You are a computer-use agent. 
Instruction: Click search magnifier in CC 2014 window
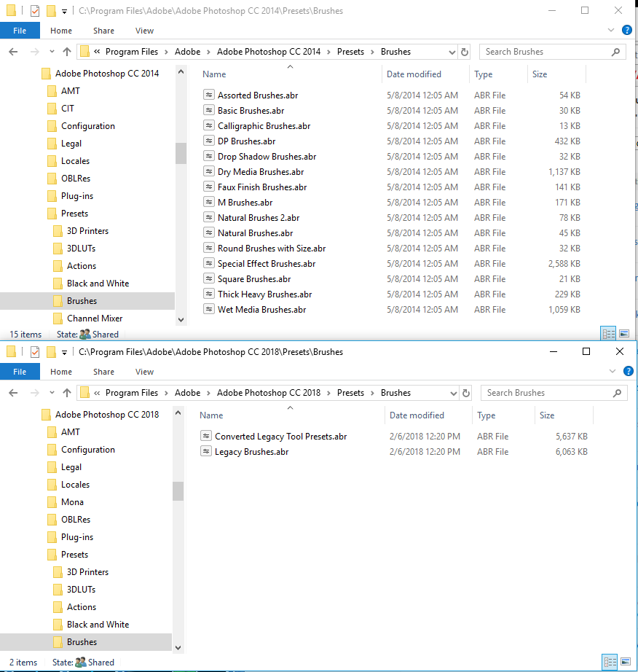(615, 52)
